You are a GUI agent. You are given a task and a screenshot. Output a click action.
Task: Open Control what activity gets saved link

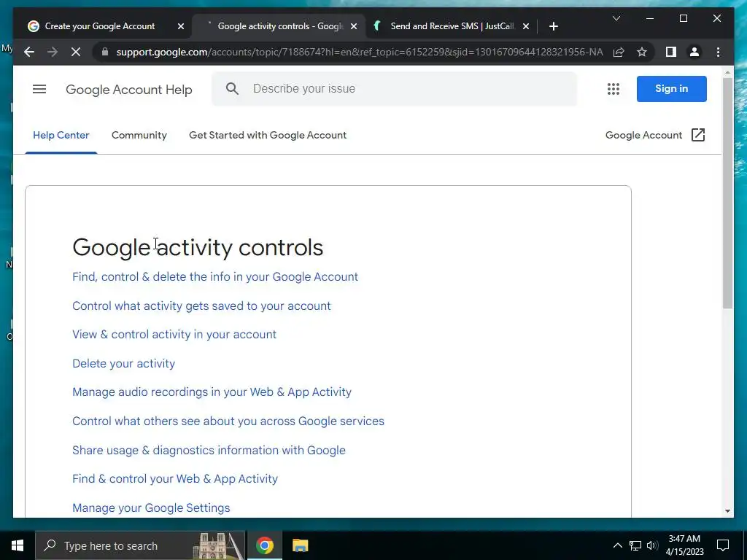[201, 306]
